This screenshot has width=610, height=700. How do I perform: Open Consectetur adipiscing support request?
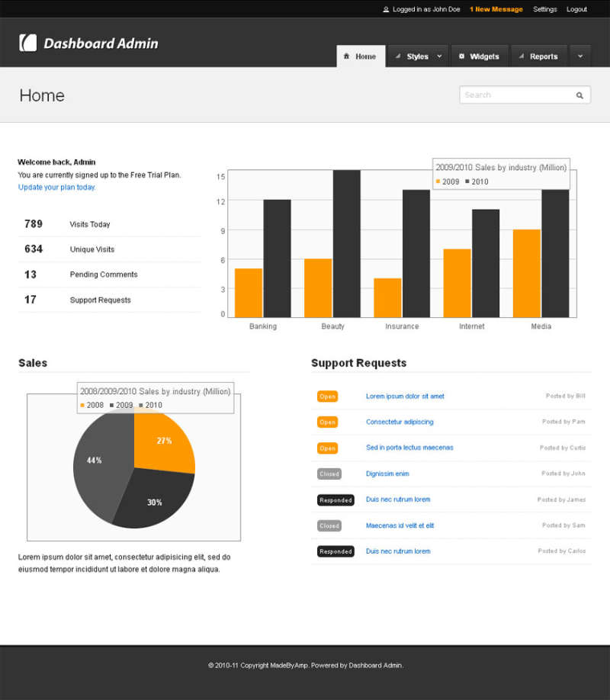pyautogui.click(x=400, y=422)
